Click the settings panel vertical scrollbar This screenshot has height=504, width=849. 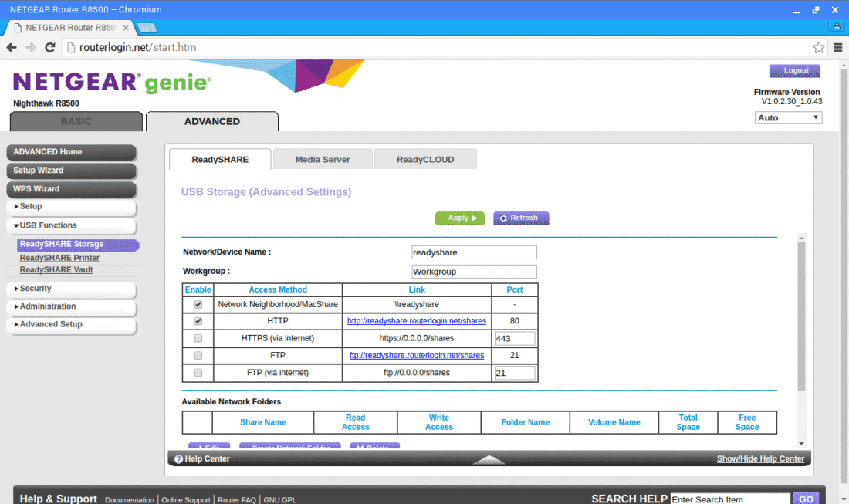[x=801, y=316]
